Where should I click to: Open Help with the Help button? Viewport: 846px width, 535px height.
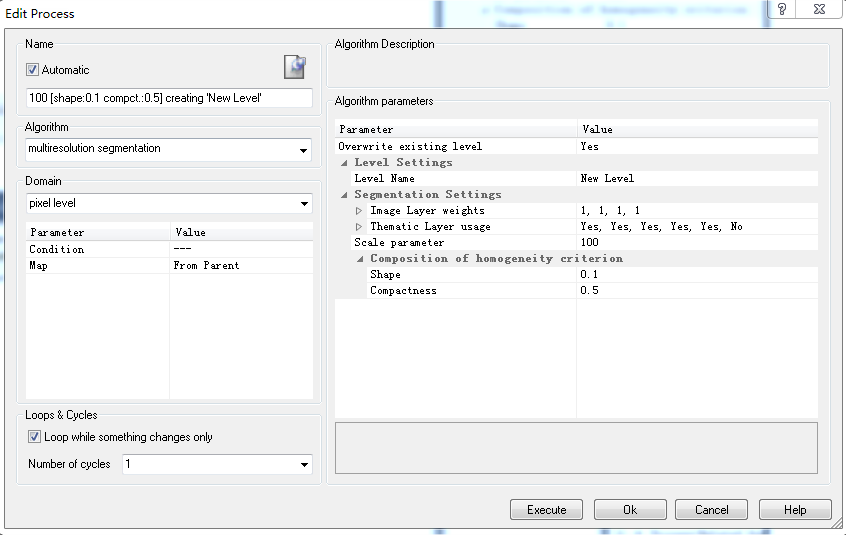pyautogui.click(x=795, y=510)
